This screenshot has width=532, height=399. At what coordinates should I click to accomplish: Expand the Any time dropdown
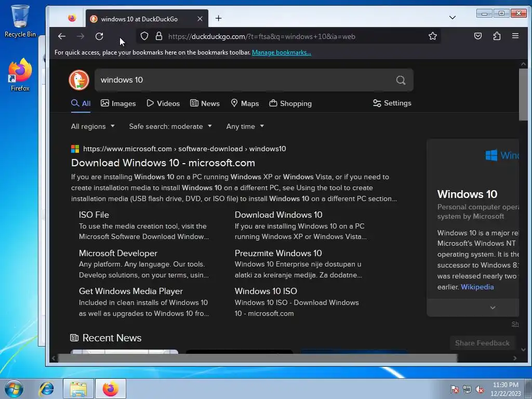tap(245, 127)
